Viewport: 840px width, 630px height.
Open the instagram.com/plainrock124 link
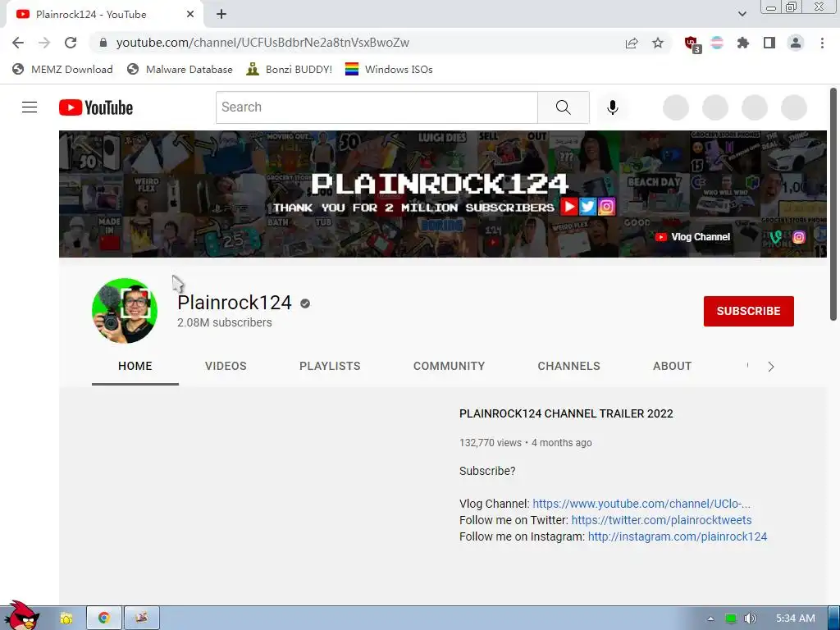click(677, 536)
